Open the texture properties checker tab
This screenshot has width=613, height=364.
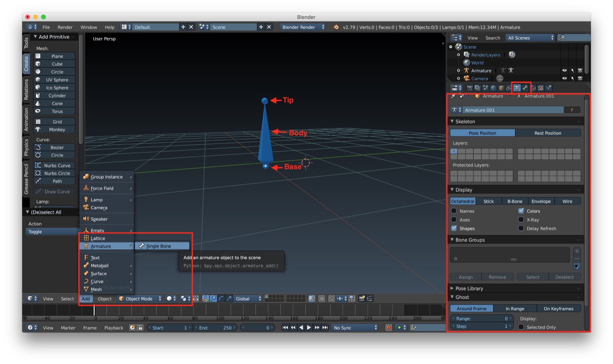[x=541, y=88]
